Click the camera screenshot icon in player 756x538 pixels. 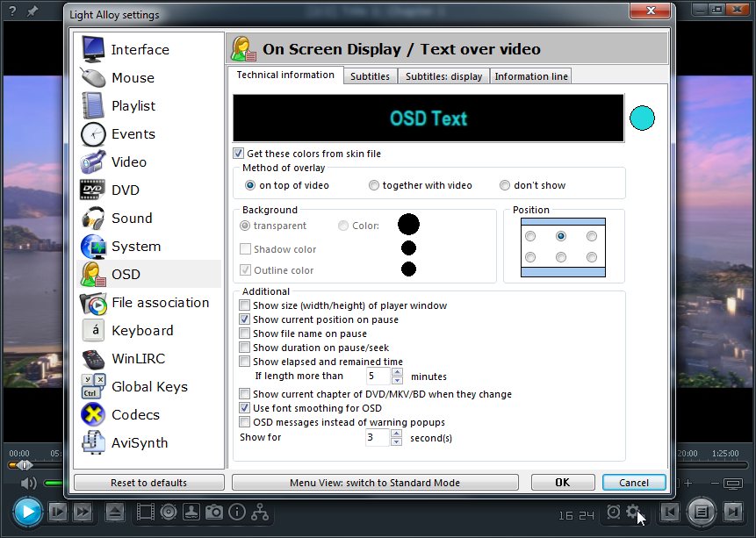tap(214, 512)
